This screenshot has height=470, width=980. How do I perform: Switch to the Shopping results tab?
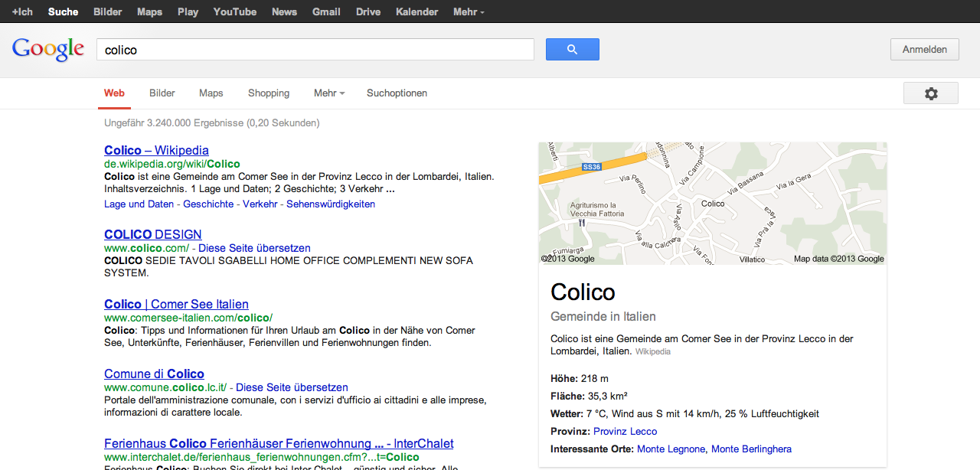(x=268, y=93)
